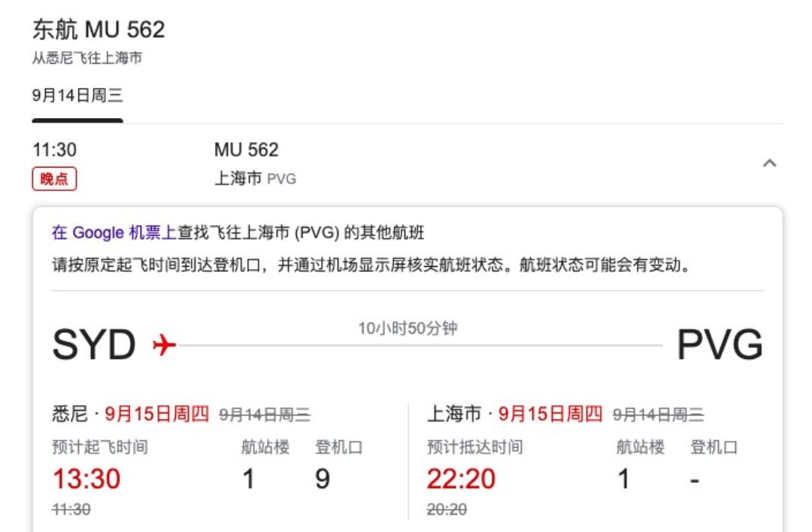The height and width of the screenshot is (532, 812).
Task: Click the red airplane icon between SYD and PVG
Action: pos(162,343)
